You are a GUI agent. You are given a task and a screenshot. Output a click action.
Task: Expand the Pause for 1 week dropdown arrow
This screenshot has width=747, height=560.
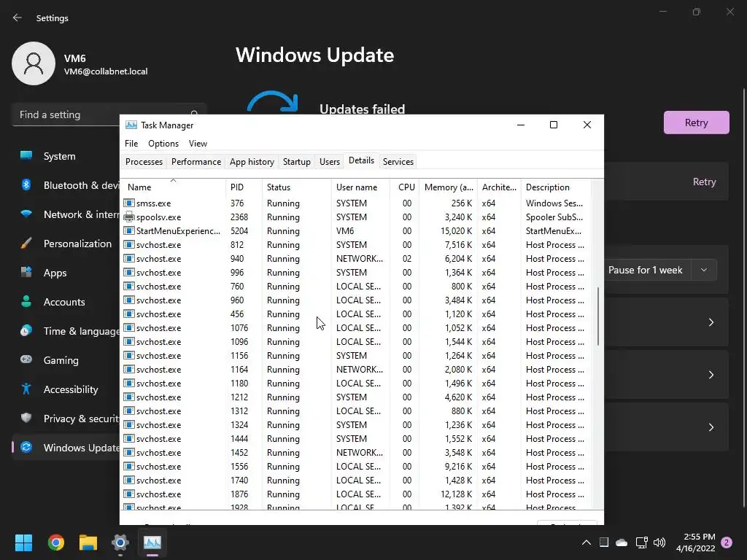704,270
